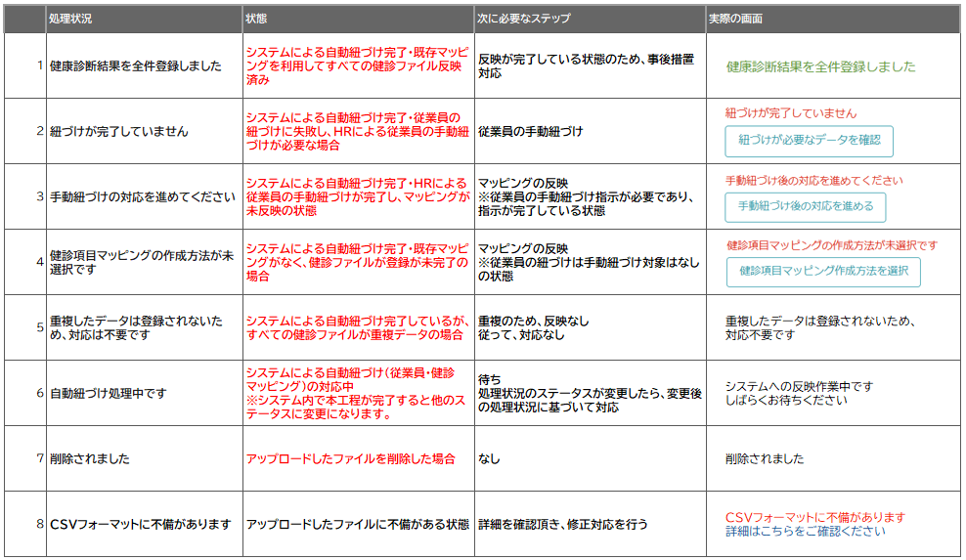
Task: Click the 紐づけが必要なデータを確認 button
Action: [x=809, y=141]
